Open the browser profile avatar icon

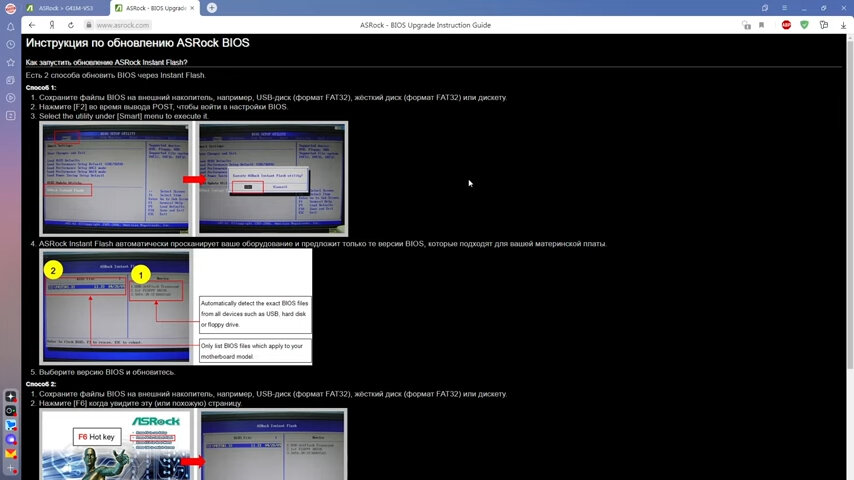point(10,8)
